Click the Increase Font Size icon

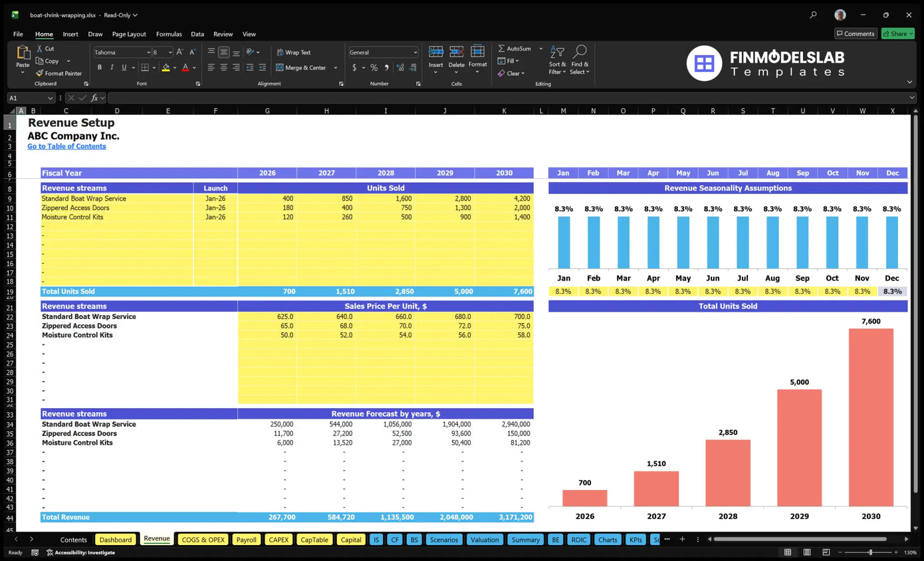point(181,52)
